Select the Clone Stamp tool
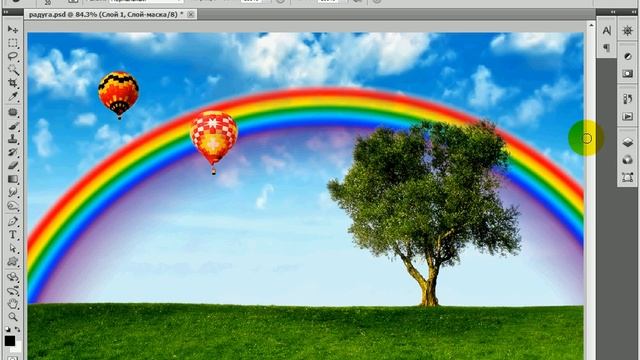The image size is (640, 360). tap(13, 139)
